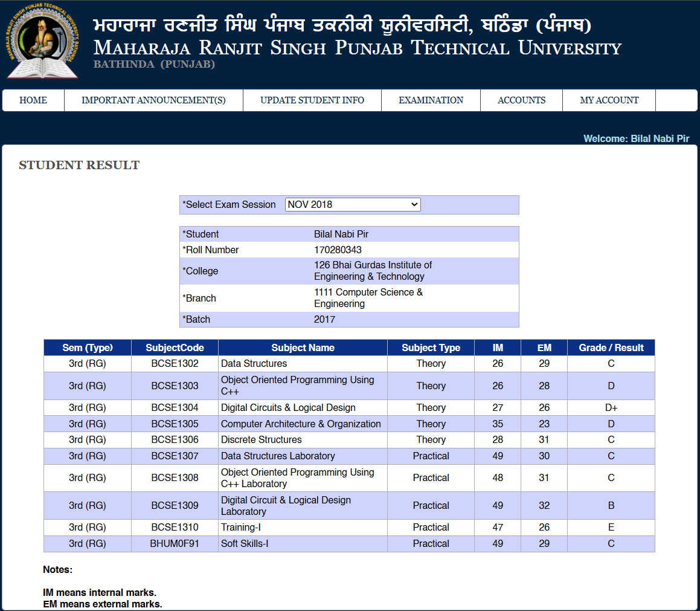The image size is (700, 611).
Task: Click the Training-I subject name
Action: (x=241, y=528)
